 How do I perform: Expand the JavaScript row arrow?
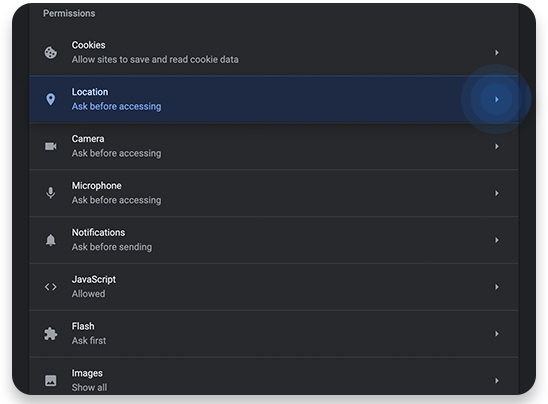tap(497, 287)
